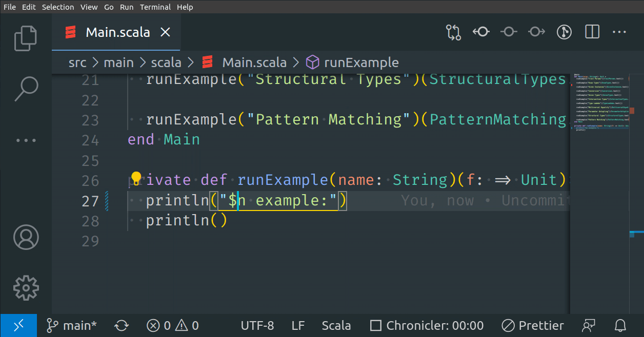Click the errors and warnings counter

pos(172,325)
